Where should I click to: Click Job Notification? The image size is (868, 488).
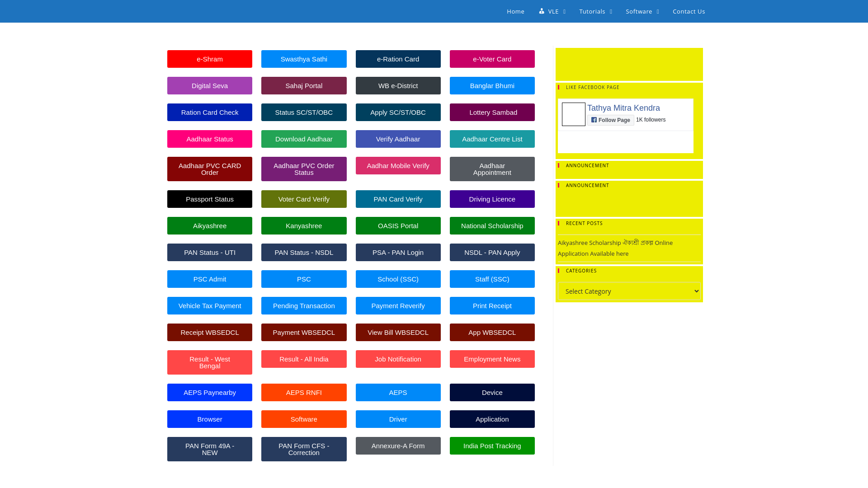398,359
